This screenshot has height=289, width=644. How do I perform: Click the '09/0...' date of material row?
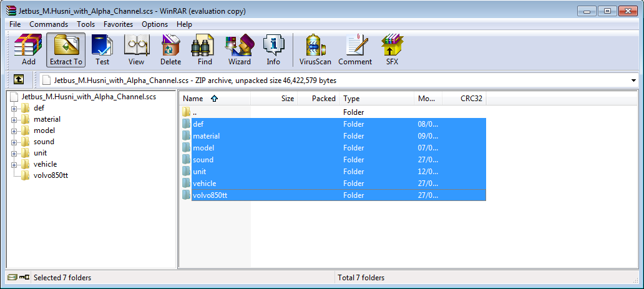coord(428,136)
